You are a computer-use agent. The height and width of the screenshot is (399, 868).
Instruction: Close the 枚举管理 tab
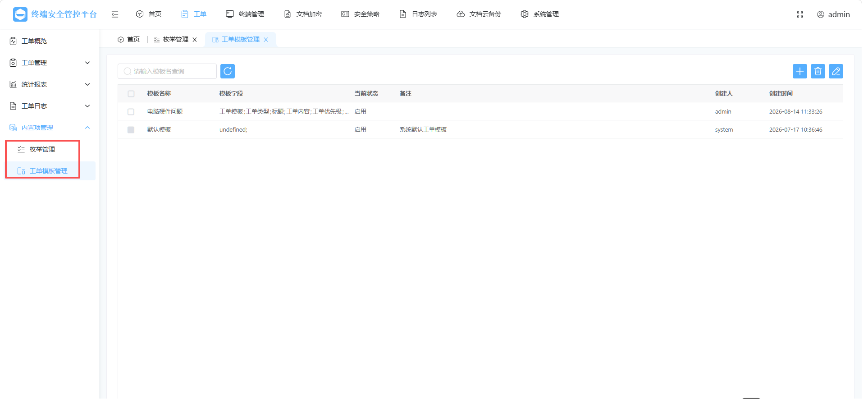click(195, 40)
